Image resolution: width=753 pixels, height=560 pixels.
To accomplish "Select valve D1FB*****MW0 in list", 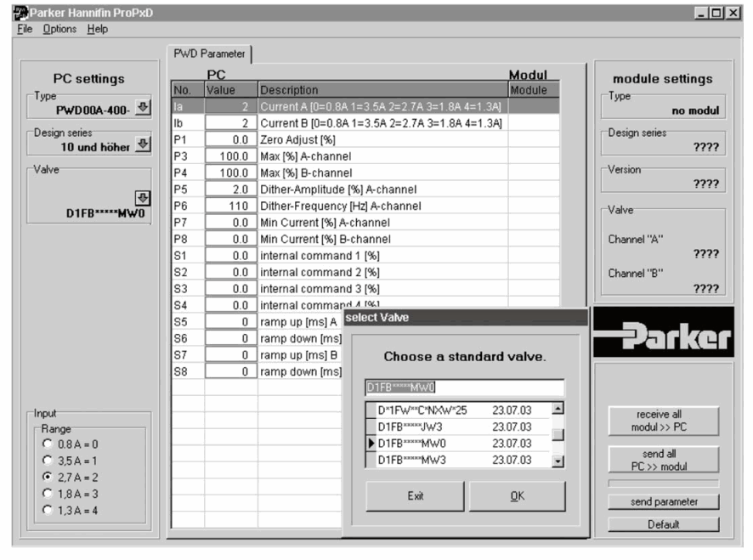I will tap(459, 444).
